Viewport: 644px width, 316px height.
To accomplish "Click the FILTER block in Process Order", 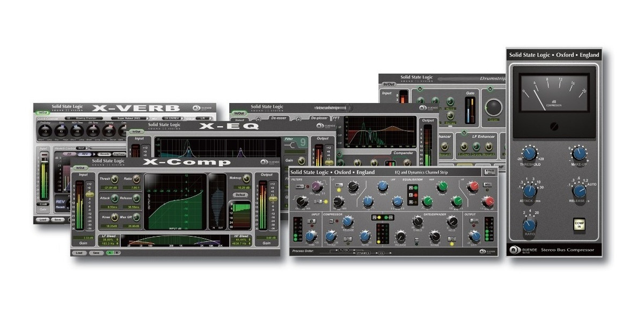I will point(343,250).
